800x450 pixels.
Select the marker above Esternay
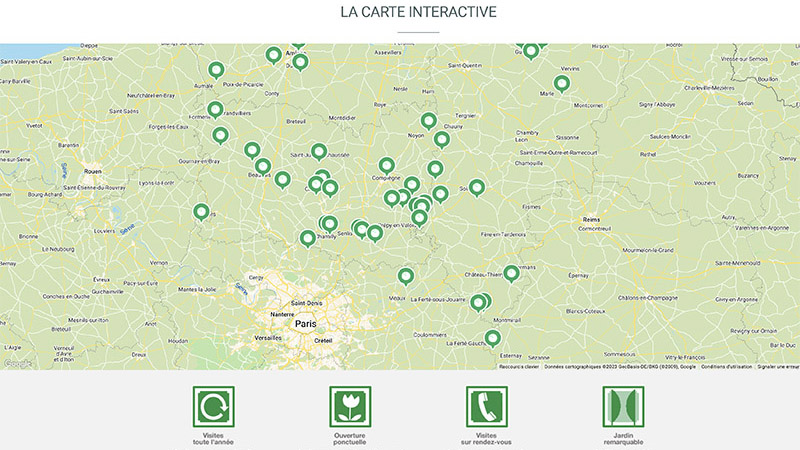(x=492, y=339)
